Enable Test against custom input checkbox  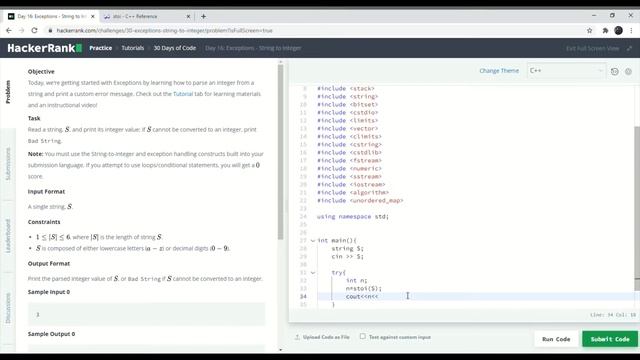point(362,336)
